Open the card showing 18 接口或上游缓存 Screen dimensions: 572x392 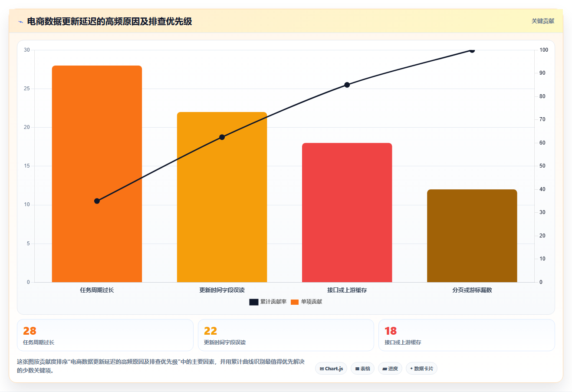click(x=467, y=335)
